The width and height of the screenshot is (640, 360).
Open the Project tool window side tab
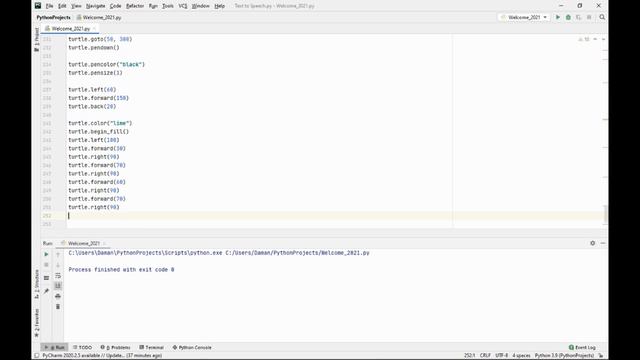37,40
